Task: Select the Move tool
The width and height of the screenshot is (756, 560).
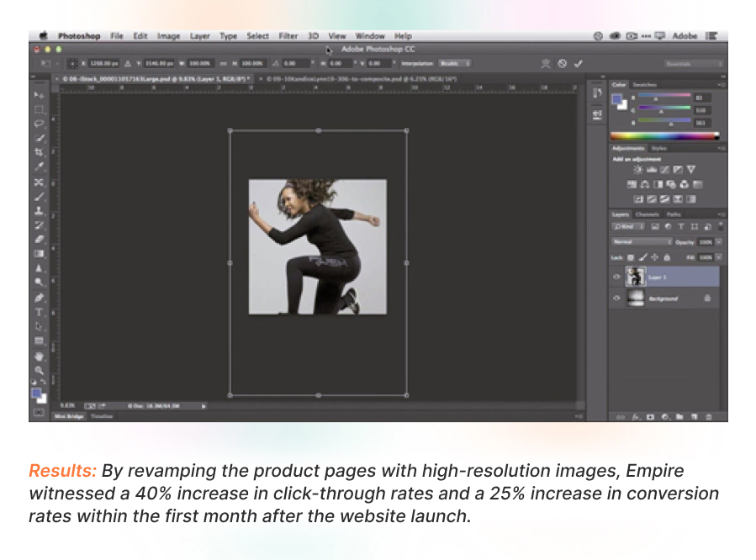Action: click(x=38, y=97)
